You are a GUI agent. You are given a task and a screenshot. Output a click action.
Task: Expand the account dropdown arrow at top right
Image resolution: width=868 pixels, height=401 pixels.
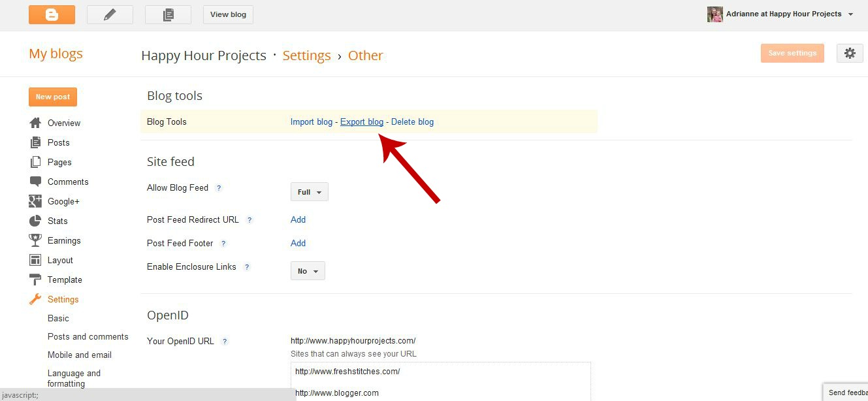click(850, 14)
